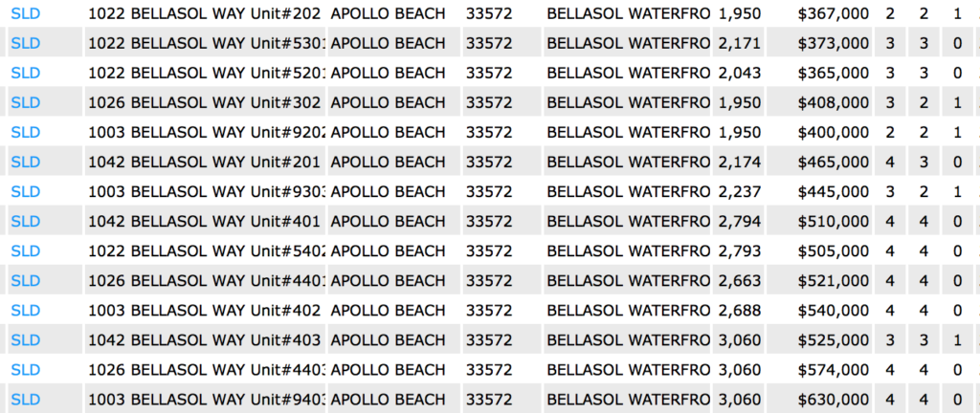Click the 2,794 square footage cell
Image resolution: width=980 pixels, height=413 pixels.
point(740,221)
